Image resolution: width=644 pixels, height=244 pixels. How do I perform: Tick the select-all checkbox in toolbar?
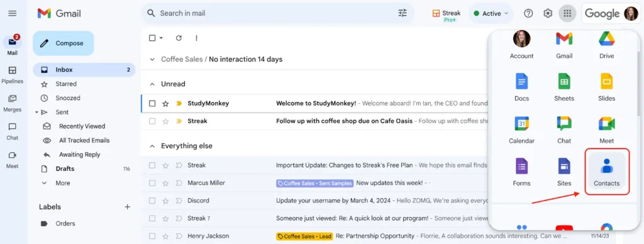coord(152,38)
